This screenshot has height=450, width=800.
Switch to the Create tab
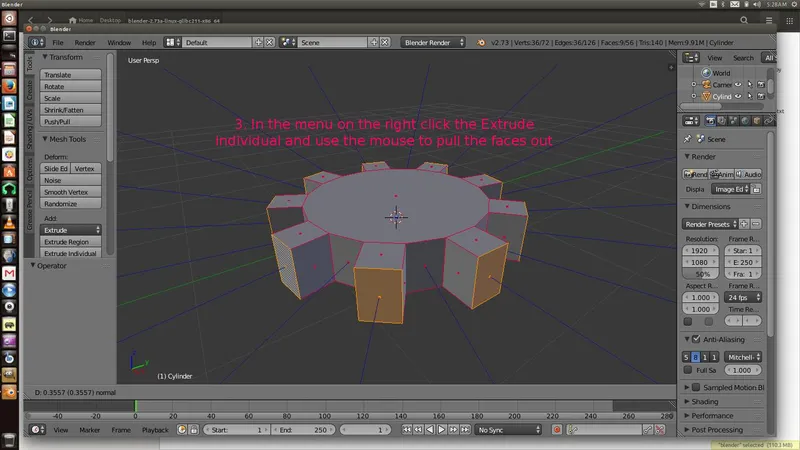pyautogui.click(x=30, y=93)
